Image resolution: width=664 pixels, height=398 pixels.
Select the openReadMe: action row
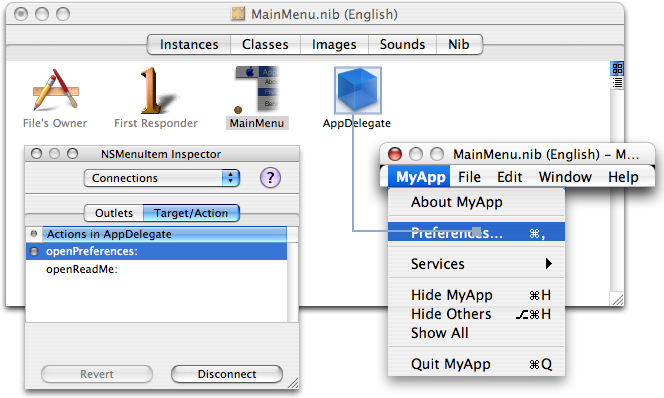pyautogui.click(x=156, y=269)
